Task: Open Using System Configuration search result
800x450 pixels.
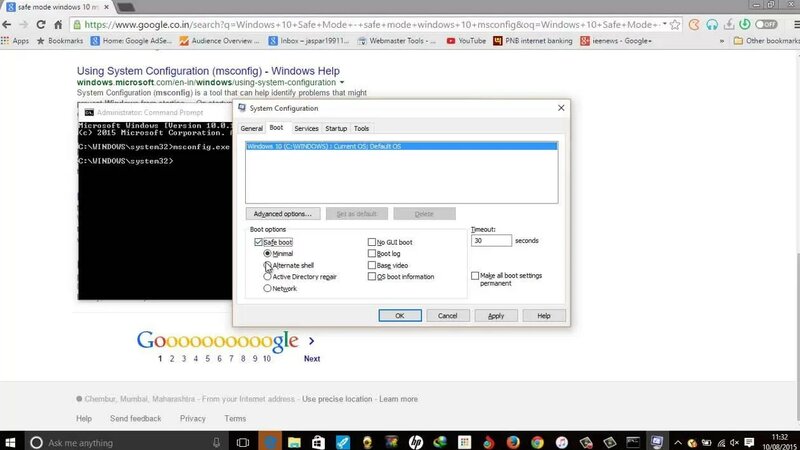Action: tap(208, 71)
